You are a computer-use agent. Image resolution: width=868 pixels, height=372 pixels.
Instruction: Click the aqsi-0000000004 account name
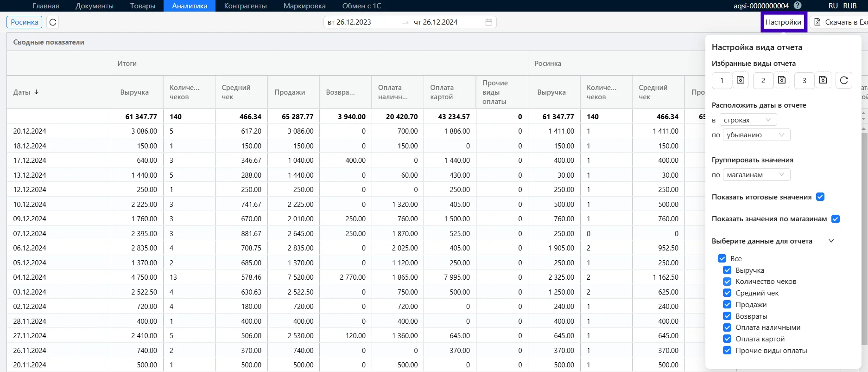coord(761,6)
